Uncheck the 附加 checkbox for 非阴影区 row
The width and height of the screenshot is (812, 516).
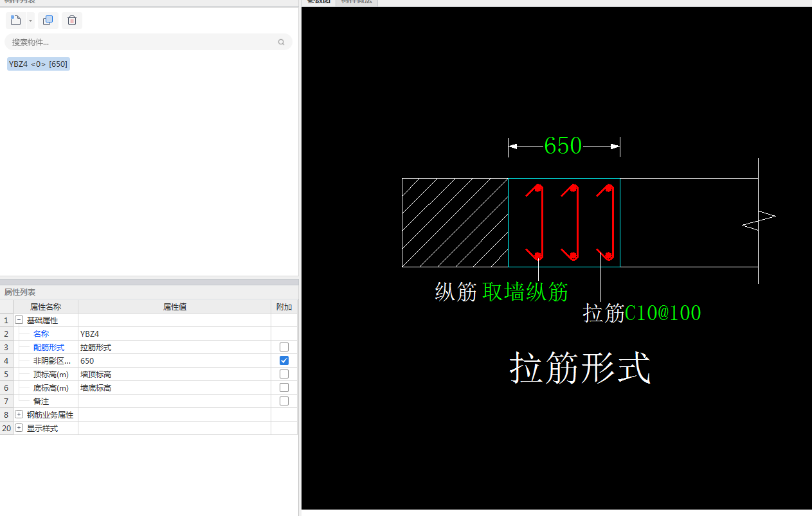pos(284,360)
